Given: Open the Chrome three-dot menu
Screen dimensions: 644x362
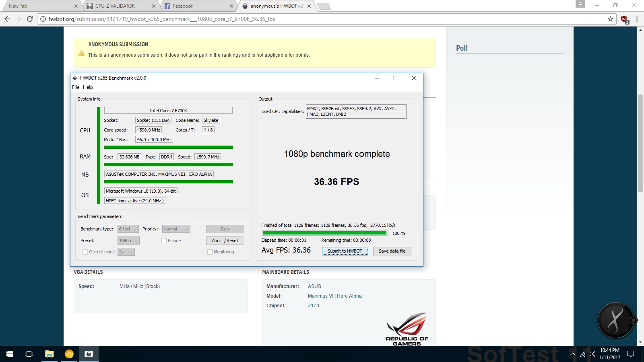Looking at the screenshot, I should [637, 19].
